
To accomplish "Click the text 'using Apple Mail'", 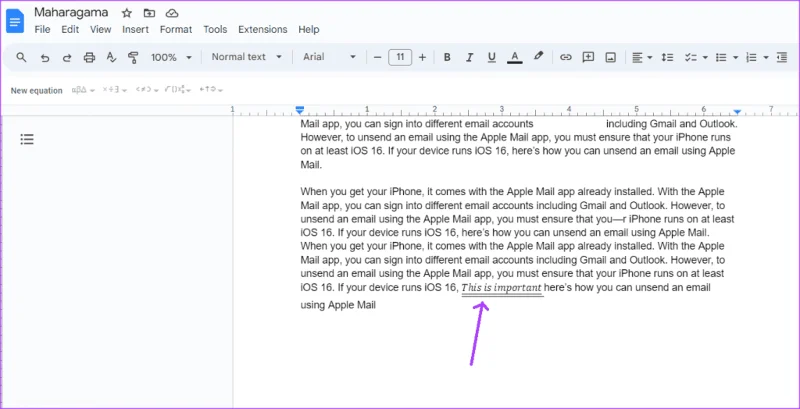I will point(338,305).
